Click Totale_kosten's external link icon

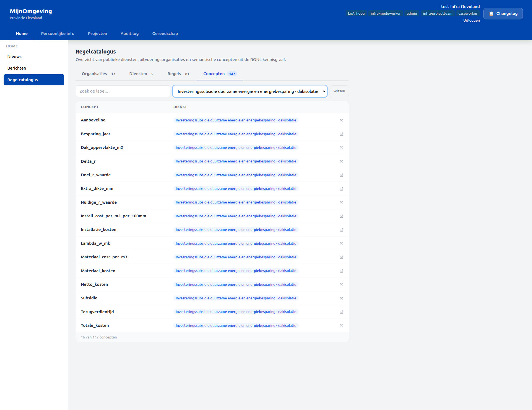[341, 326]
